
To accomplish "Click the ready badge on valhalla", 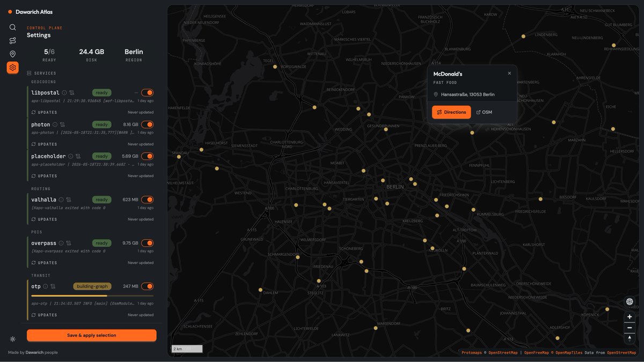I will tap(101, 200).
